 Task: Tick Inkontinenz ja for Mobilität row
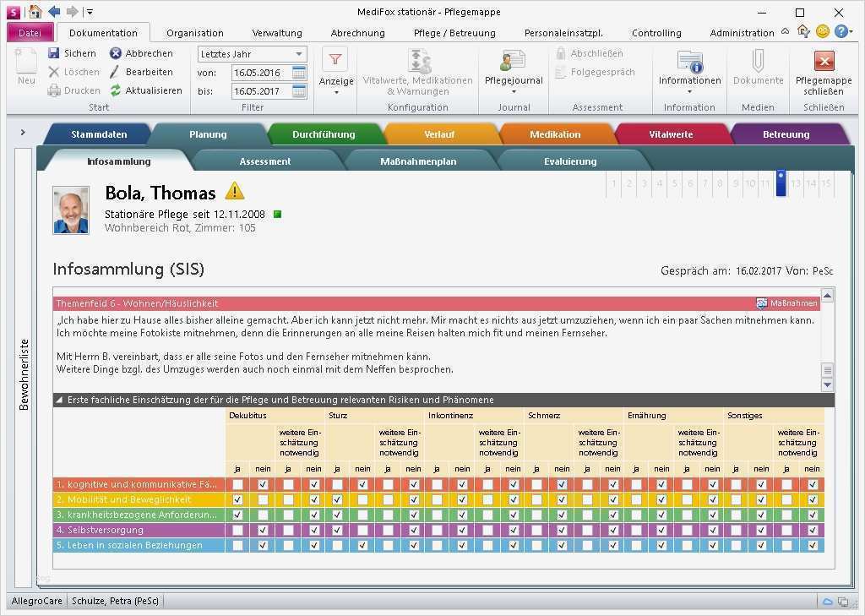(437, 499)
